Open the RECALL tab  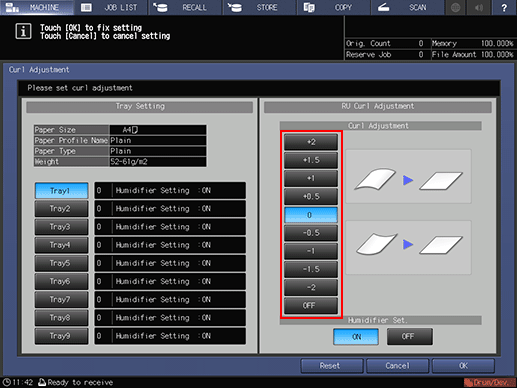click(185, 7)
